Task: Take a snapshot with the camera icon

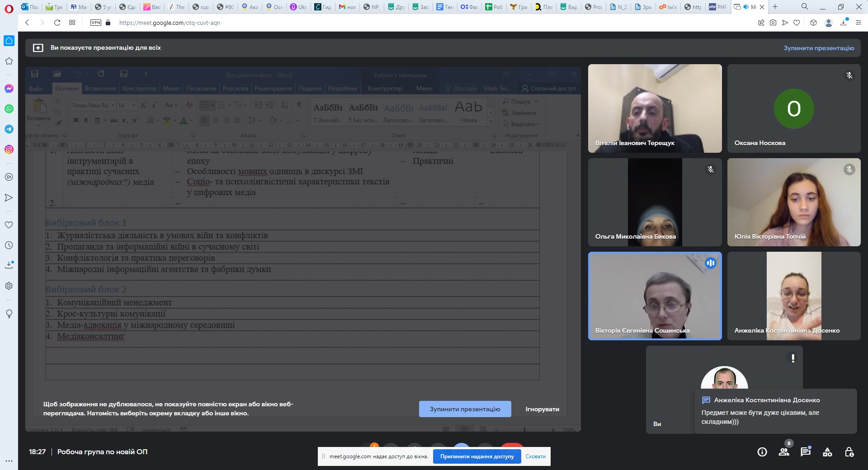Action: point(773,23)
